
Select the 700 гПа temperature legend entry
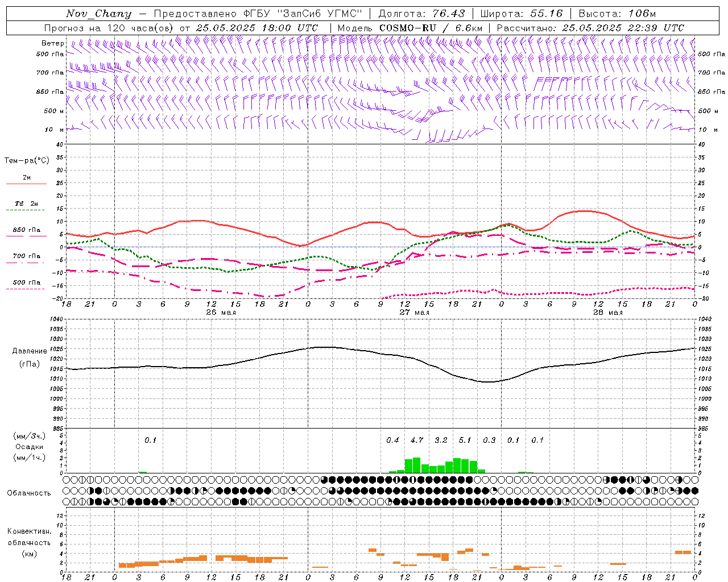(x=26, y=256)
